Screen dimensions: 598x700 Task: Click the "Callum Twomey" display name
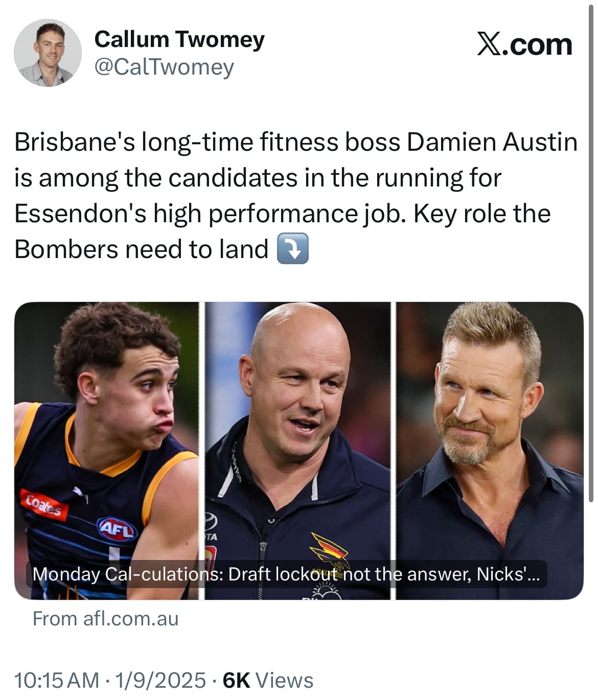(x=179, y=40)
